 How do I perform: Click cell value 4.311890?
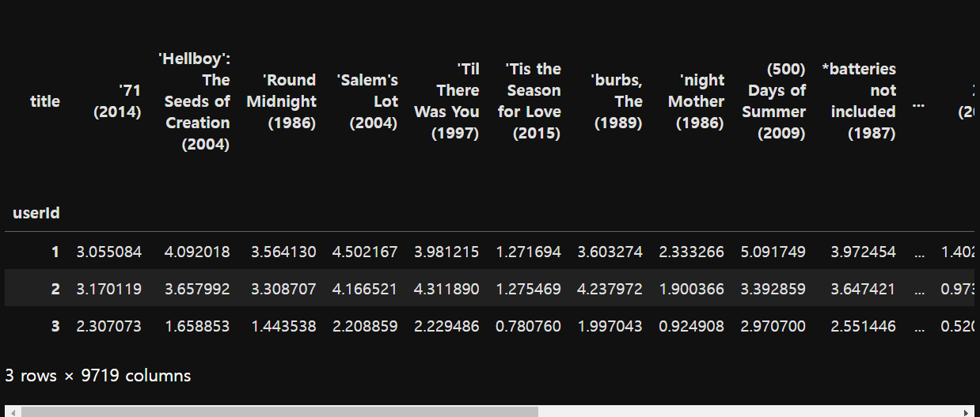(446, 290)
